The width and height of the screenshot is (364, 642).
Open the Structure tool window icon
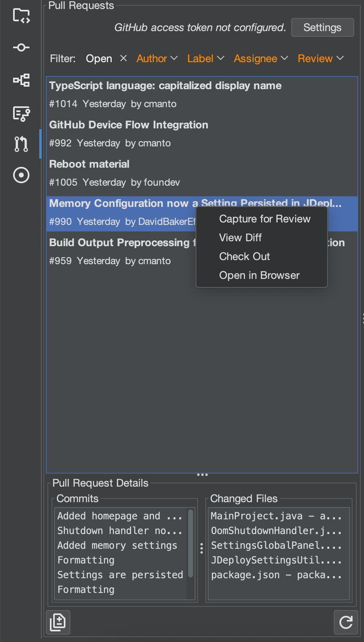[x=21, y=80]
